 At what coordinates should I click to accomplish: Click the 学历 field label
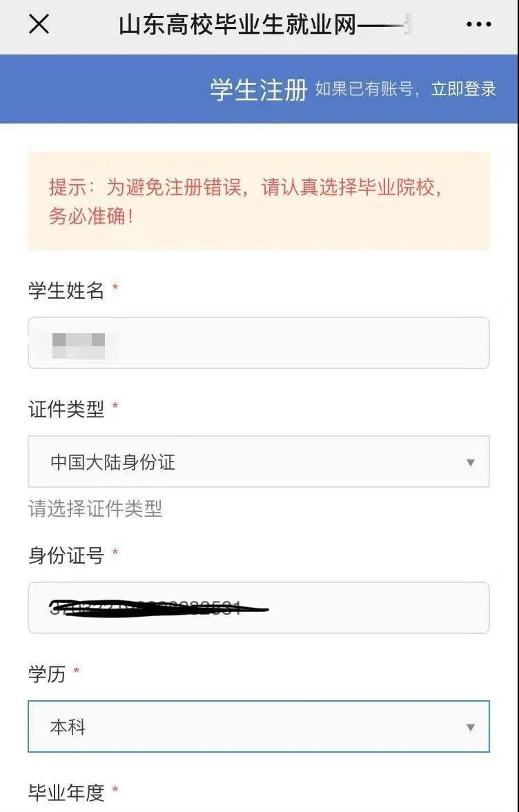coord(47,674)
